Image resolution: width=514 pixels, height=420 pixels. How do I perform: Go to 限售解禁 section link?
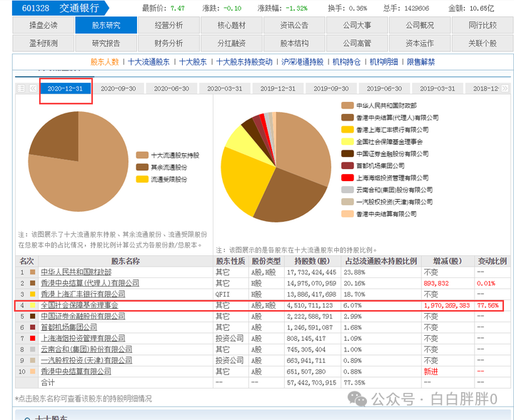tap(421, 62)
